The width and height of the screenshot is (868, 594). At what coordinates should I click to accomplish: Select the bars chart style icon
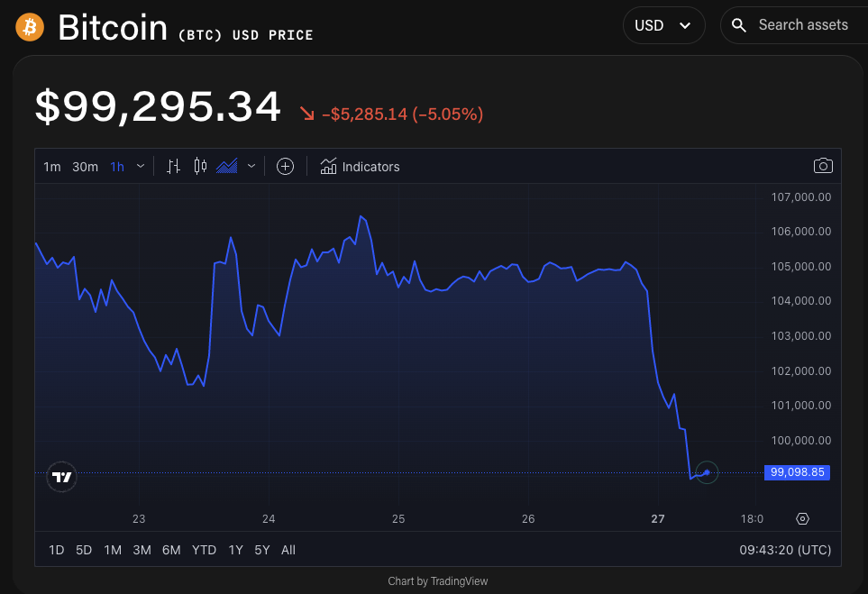pyautogui.click(x=173, y=166)
